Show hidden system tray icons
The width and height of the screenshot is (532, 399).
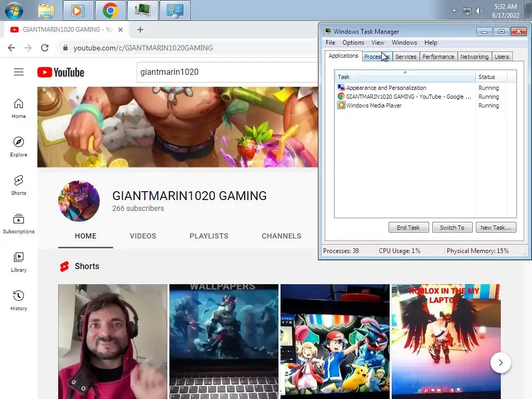coord(454,11)
